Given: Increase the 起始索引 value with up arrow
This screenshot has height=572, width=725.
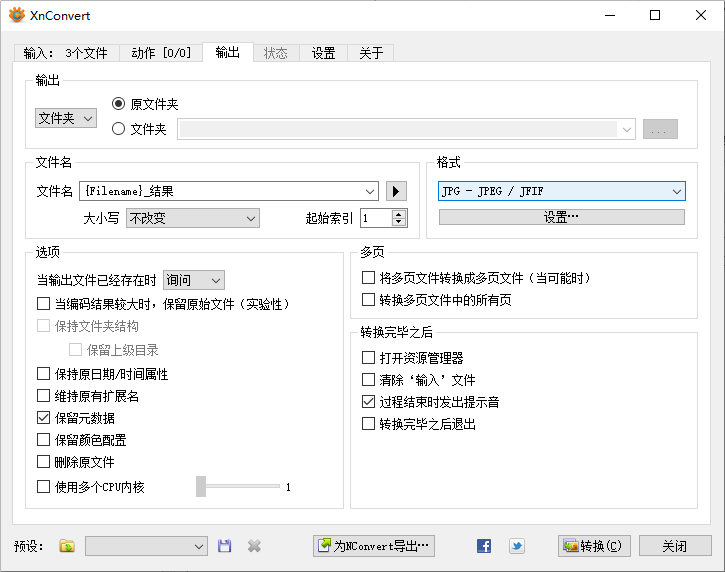Looking at the screenshot, I should [399, 214].
